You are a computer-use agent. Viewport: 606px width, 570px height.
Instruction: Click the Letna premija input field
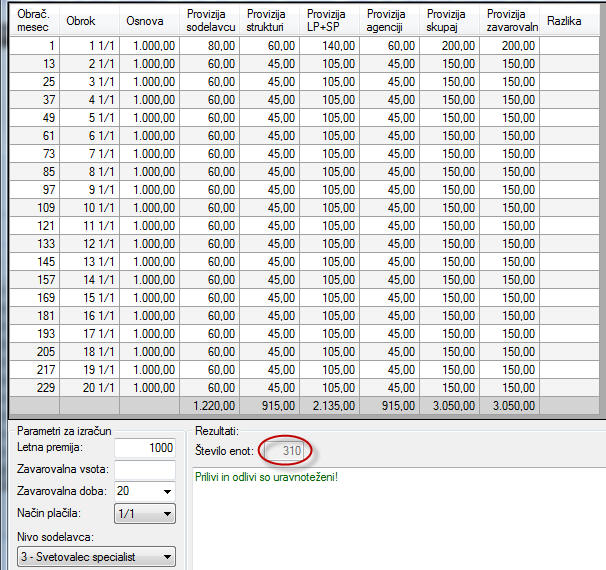(x=145, y=448)
